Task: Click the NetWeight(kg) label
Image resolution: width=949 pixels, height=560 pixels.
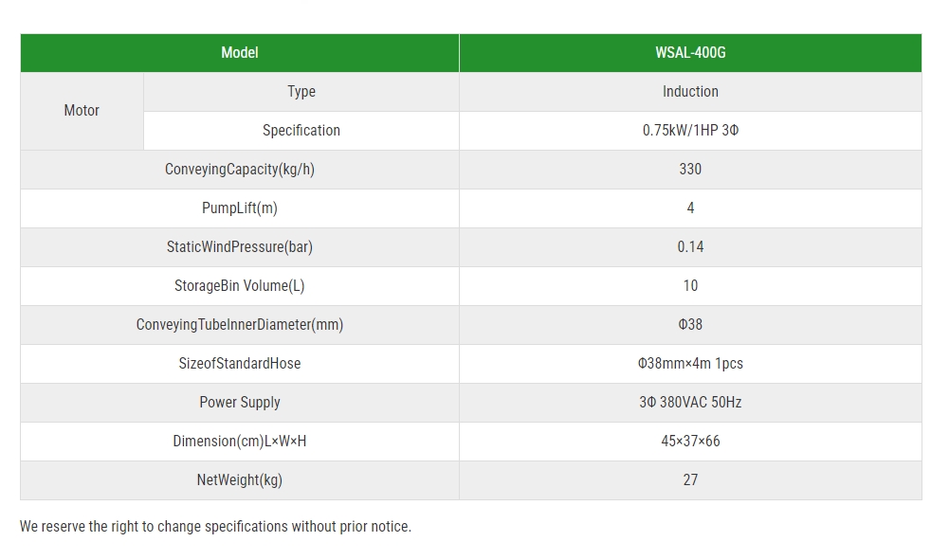Action: (x=240, y=479)
